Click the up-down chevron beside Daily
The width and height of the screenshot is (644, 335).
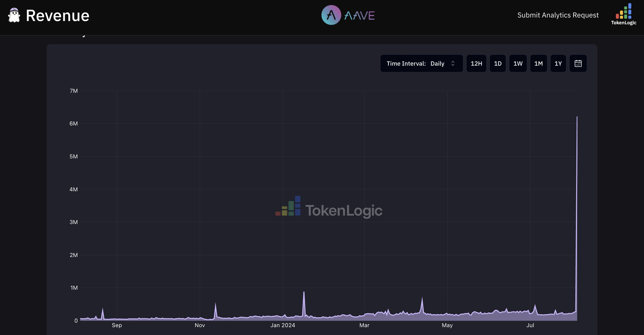click(x=453, y=63)
